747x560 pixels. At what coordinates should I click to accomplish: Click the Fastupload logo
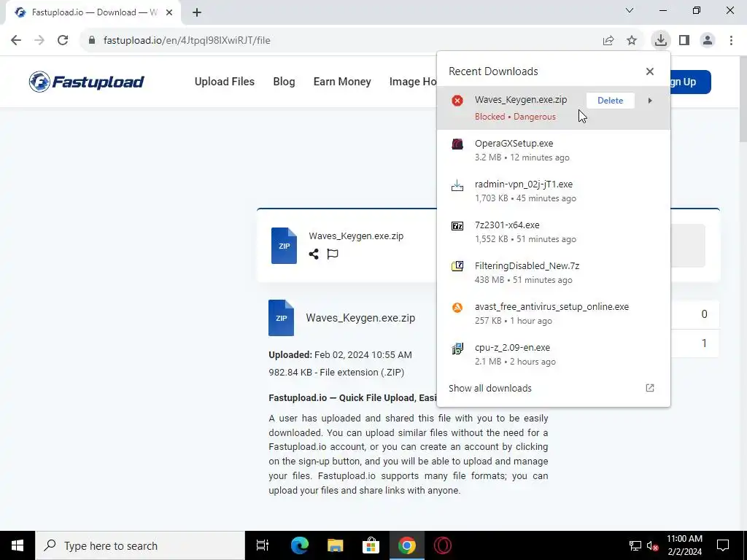coord(86,82)
